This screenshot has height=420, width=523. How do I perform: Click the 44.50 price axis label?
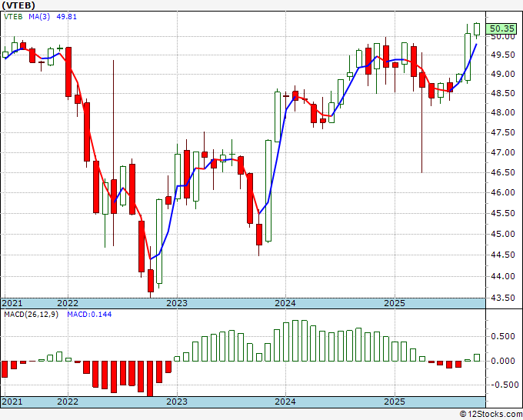503,255
